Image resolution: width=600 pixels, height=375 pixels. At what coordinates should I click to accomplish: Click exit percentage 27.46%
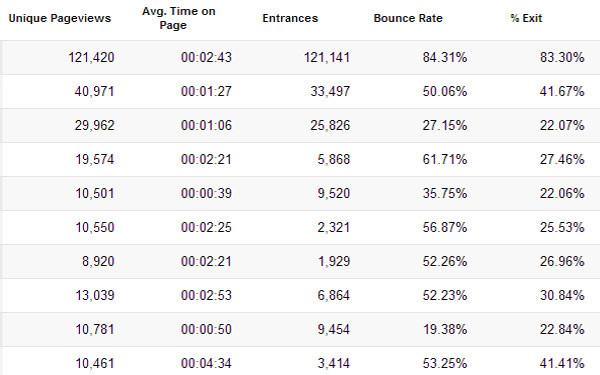coord(562,160)
